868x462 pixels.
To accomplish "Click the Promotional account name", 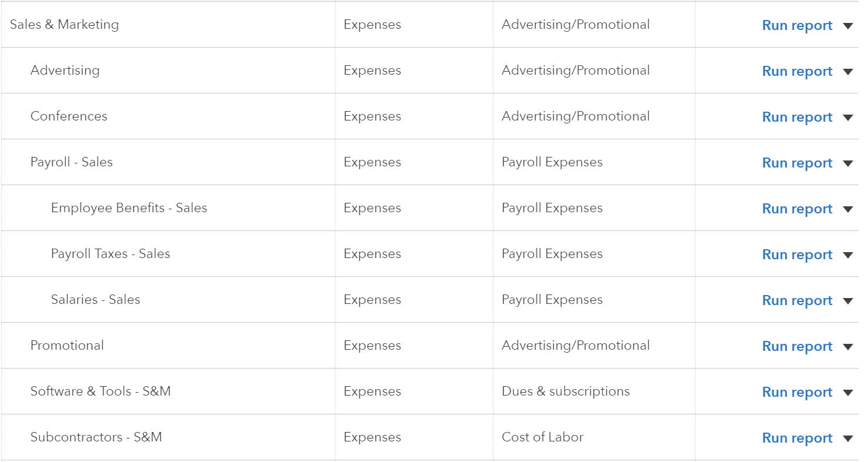I will click(x=66, y=346).
